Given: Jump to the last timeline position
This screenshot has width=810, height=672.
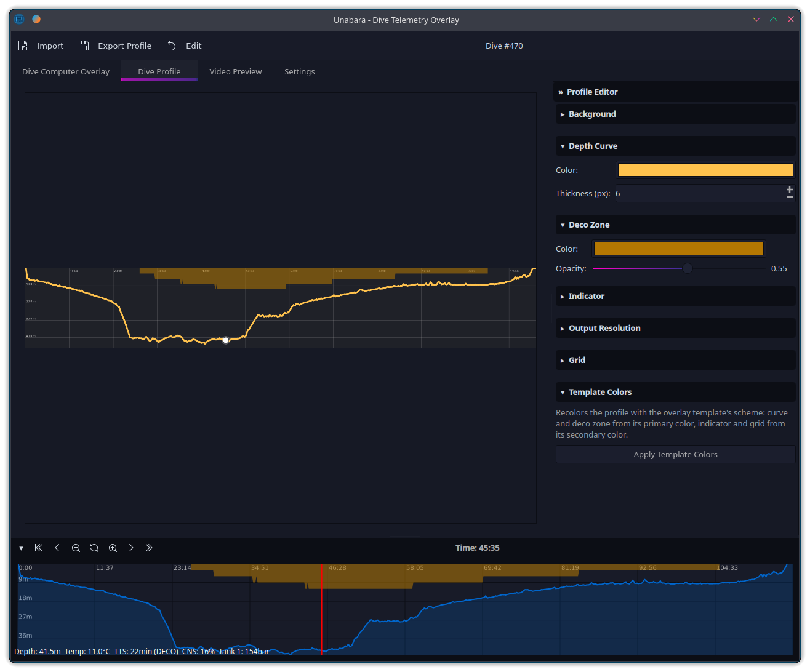Looking at the screenshot, I should click(150, 548).
